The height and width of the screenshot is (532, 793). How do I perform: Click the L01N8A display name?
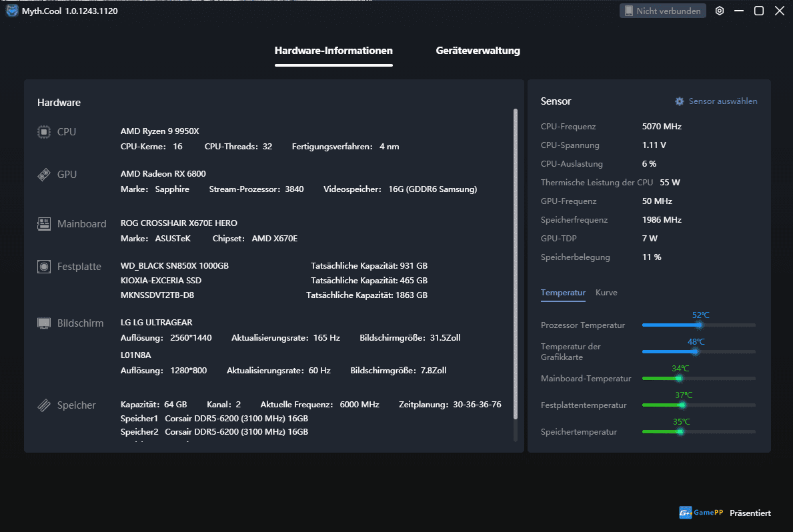[x=135, y=355]
